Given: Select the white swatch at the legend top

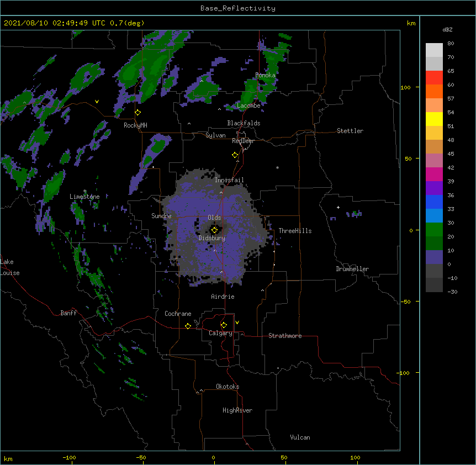Looking at the screenshot, I should coord(434,50).
